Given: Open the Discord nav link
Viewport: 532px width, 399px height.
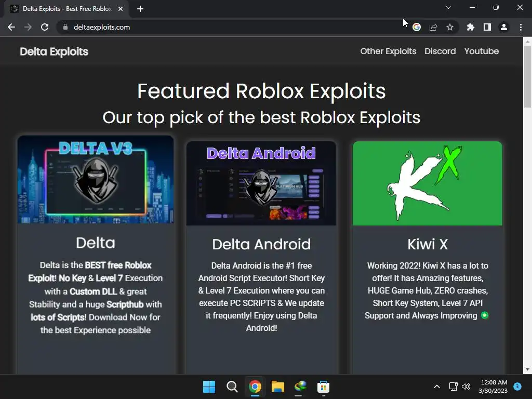Looking at the screenshot, I should point(440,51).
